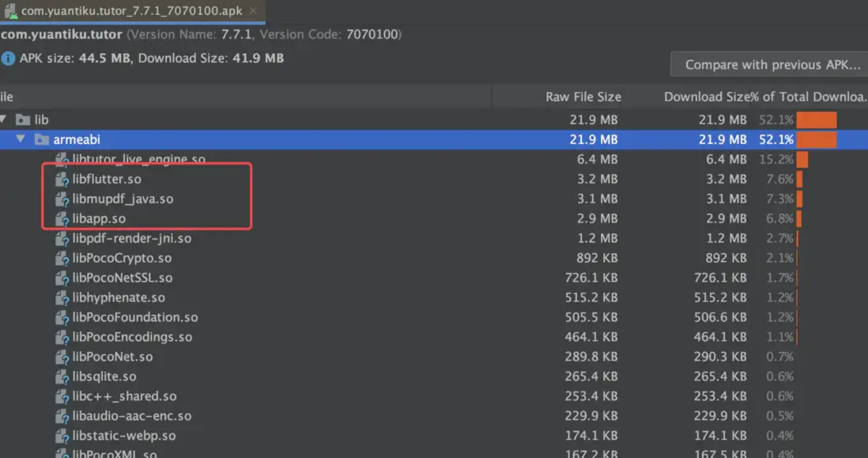868x458 pixels.
Task: Select libaudio-aac-enc.so file name
Action: pyautogui.click(x=132, y=416)
